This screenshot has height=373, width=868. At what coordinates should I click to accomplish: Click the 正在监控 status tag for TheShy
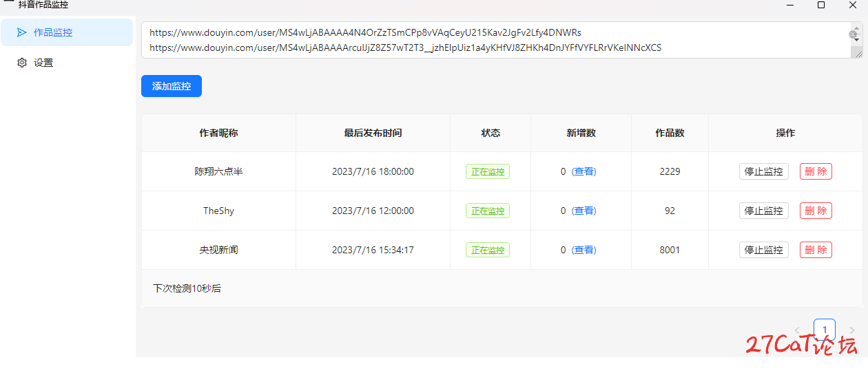click(488, 211)
